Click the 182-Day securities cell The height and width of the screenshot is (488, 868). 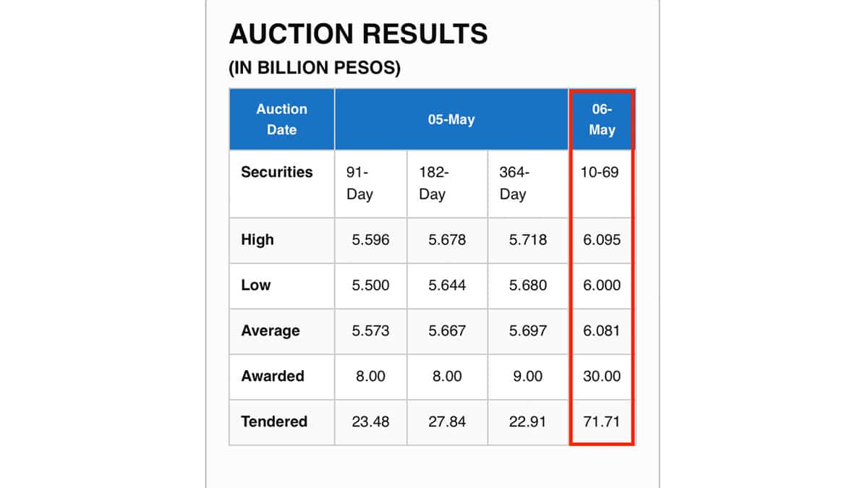[x=433, y=184]
